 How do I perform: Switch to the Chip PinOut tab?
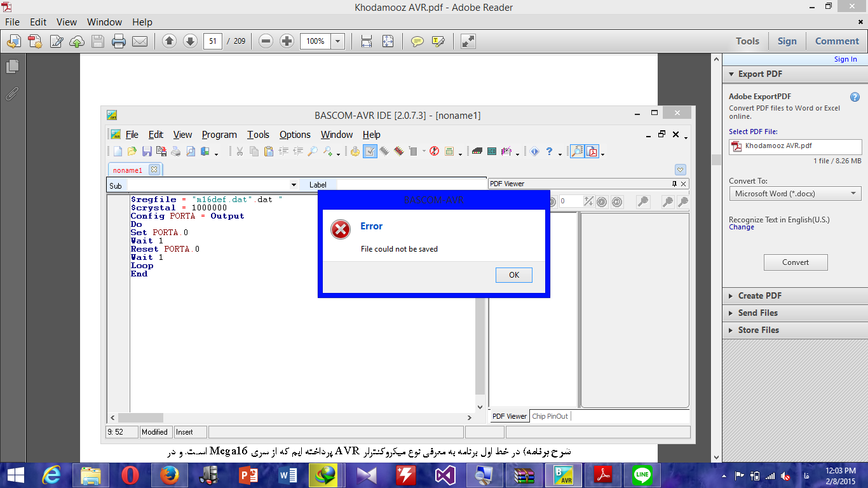550,416
